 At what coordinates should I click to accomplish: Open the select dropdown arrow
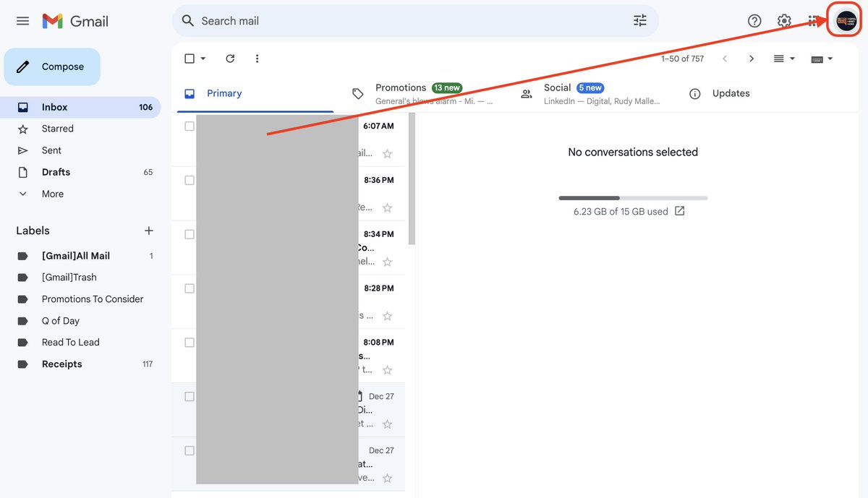tap(203, 59)
